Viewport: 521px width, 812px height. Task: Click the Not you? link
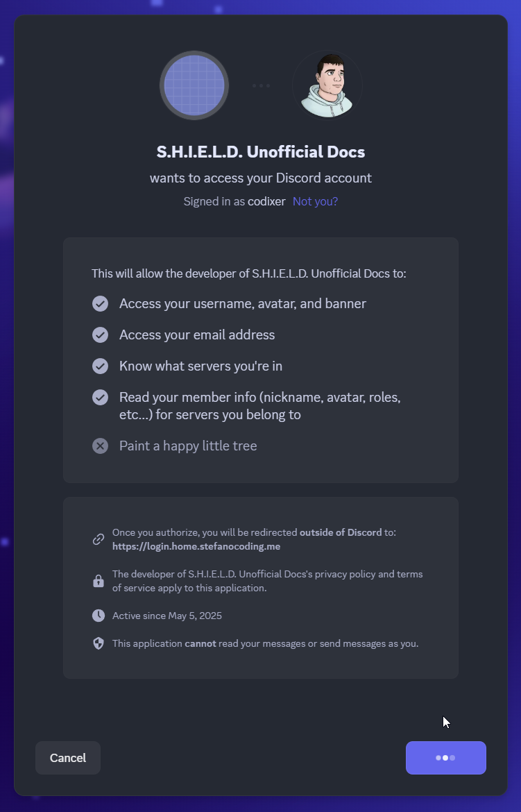316,201
